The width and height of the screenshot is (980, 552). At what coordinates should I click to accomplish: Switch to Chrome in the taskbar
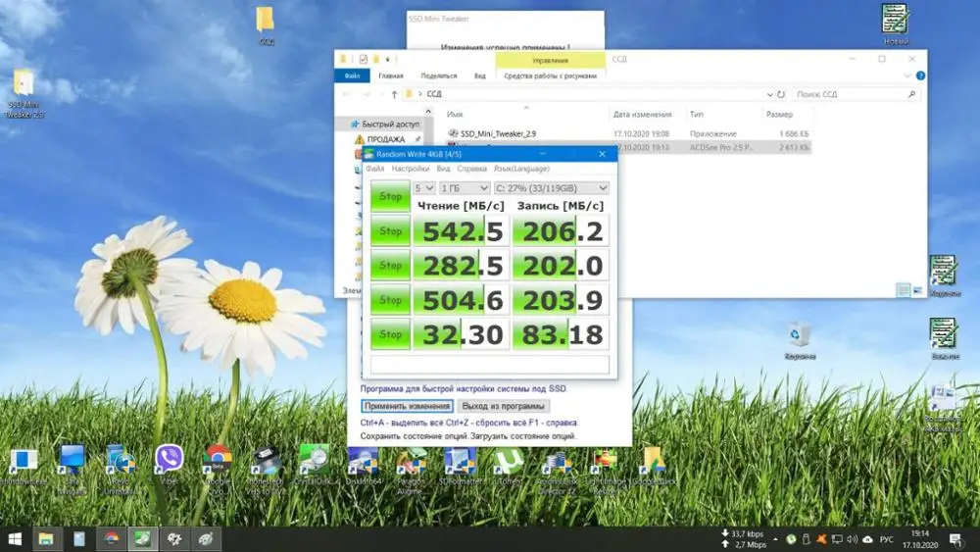pos(112,538)
